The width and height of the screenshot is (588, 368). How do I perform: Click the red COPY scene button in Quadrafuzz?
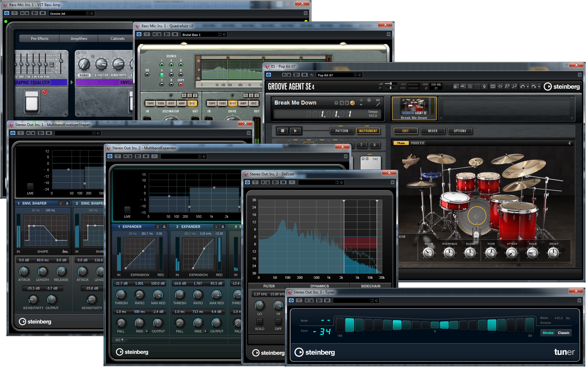(x=181, y=85)
